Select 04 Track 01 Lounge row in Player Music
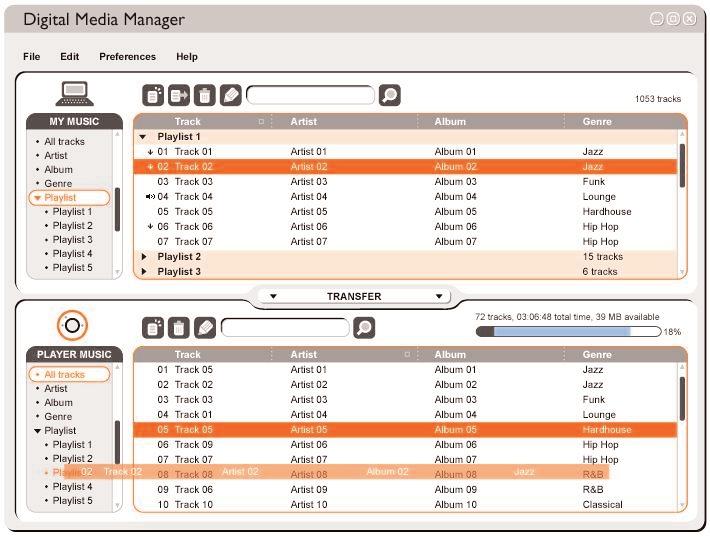 point(405,415)
